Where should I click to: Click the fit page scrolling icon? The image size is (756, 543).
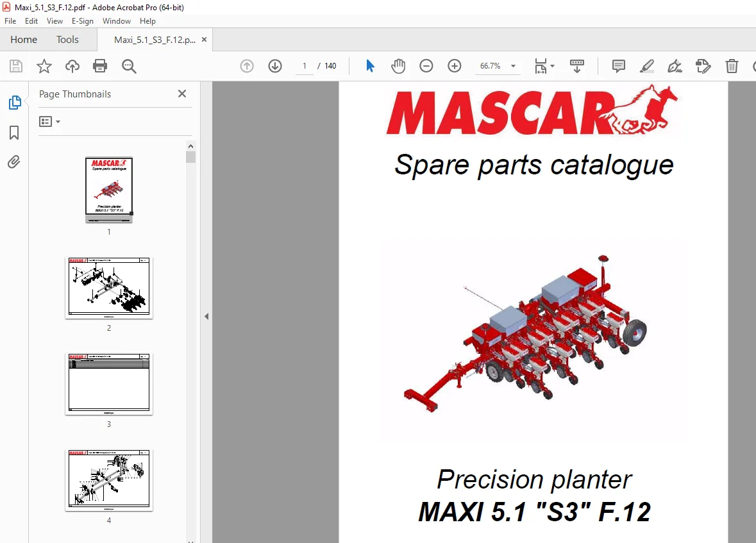click(x=541, y=66)
